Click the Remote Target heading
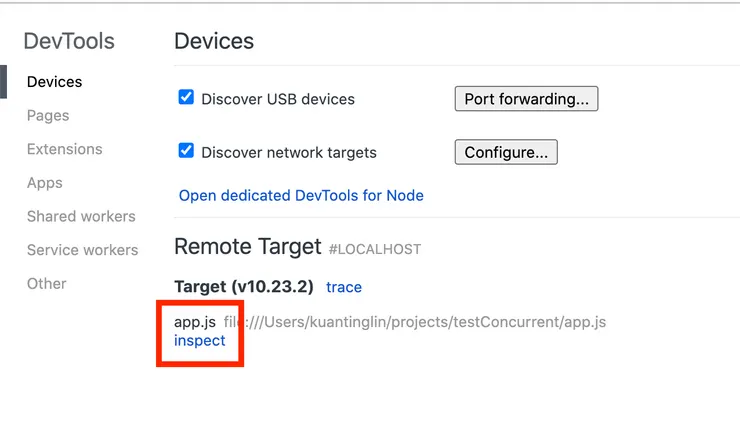The height and width of the screenshot is (428, 740). click(x=247, y=247)
